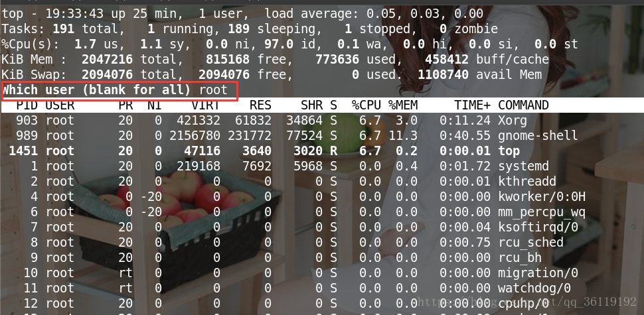
Task: Select the mm_percpu_wq command name
Action: pyautogui.click(x=542, y=212)
